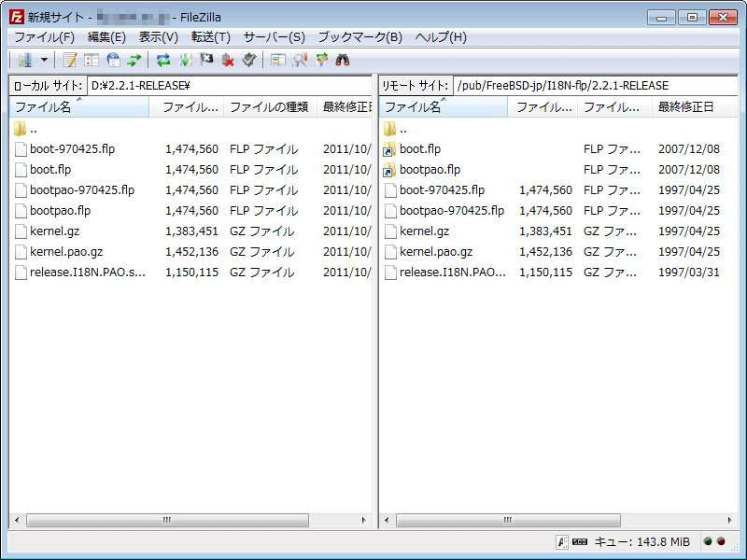Cancel current operation with flag icon
This screenshot has width=747, height=560.
pos(206,60)
